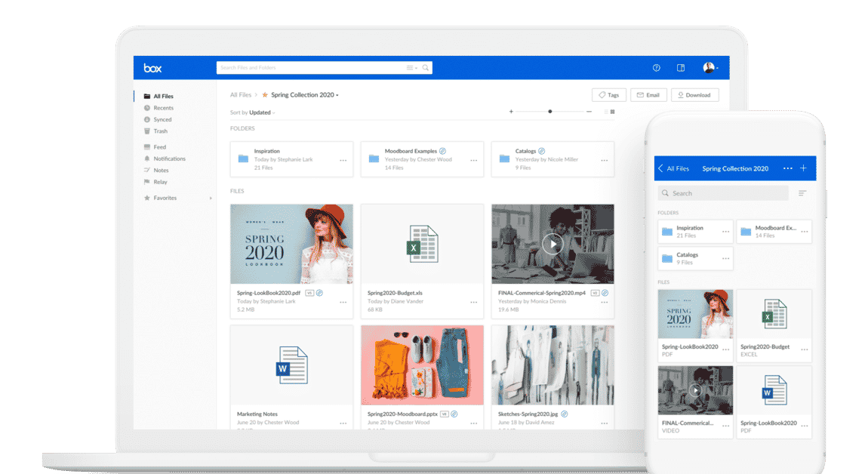Image resolution: width=868 pixels, height=474 pixels.
Task: Open search filter options in the laptop search bar
Action: coord(411,68)
